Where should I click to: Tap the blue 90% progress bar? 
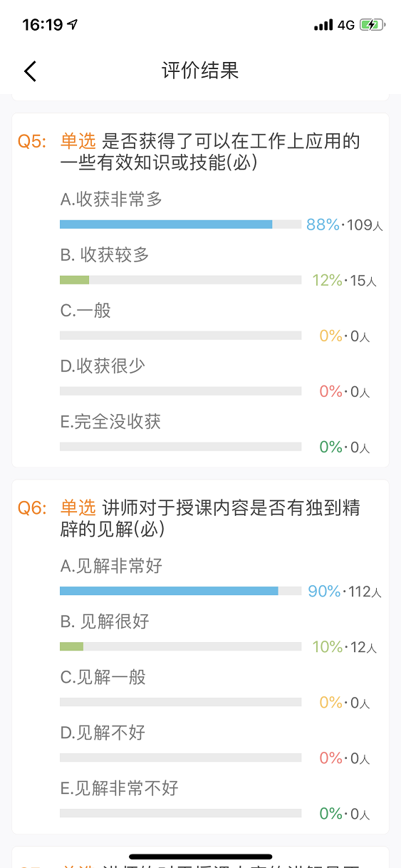(169, 591)
